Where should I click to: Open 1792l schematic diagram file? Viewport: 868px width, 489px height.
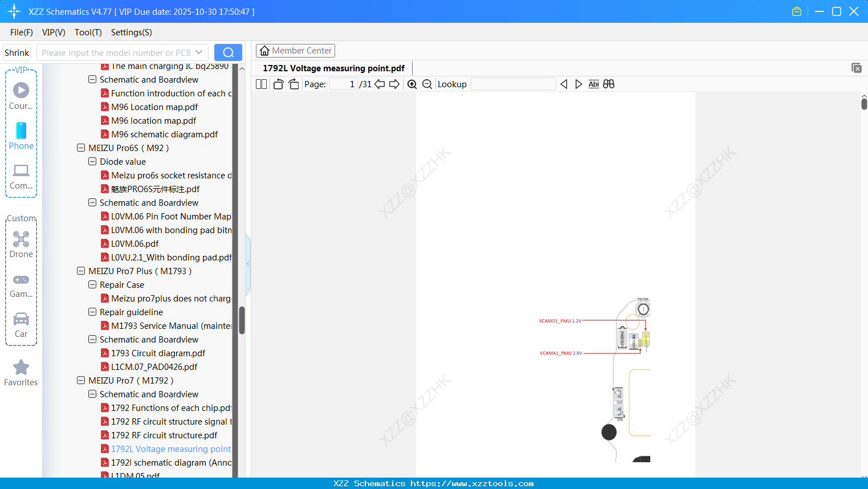[x=171, y=463]
